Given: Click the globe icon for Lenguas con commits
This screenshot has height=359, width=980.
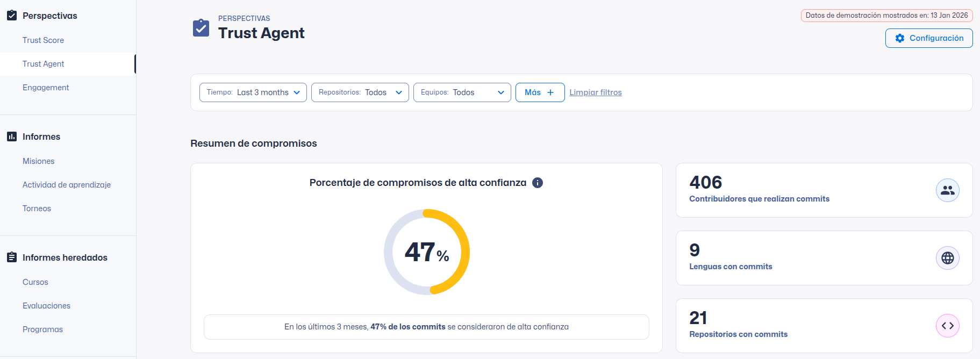Looking at the screenshot, I should pos(947,258).
